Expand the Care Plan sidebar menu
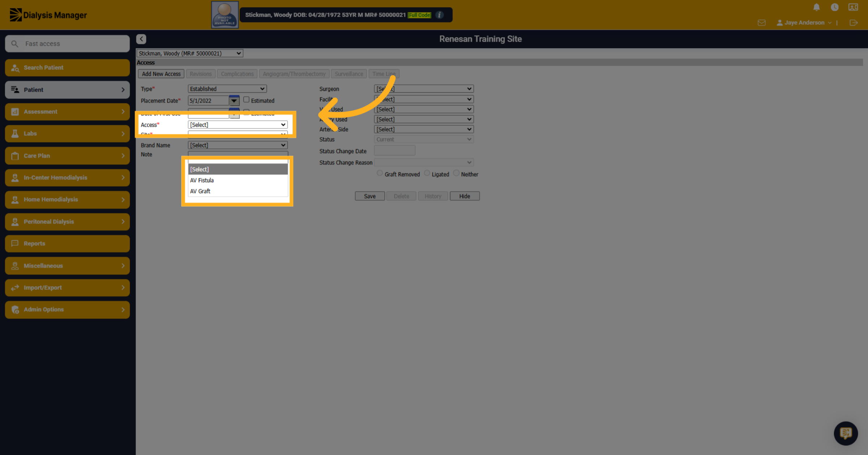The width and height of the screenshot is (868, 455). (x=67, y=156)
